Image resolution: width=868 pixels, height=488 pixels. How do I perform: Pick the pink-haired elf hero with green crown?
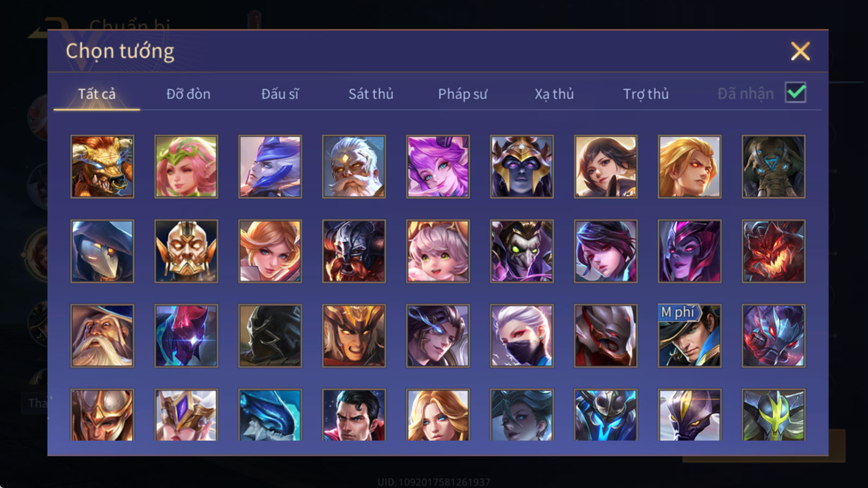point(186,166)
